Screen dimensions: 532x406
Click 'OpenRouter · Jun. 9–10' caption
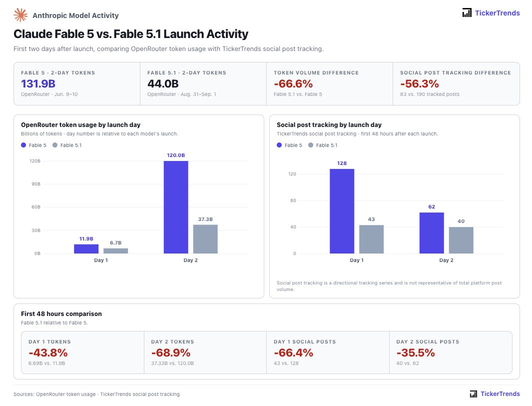coord(49,94)
